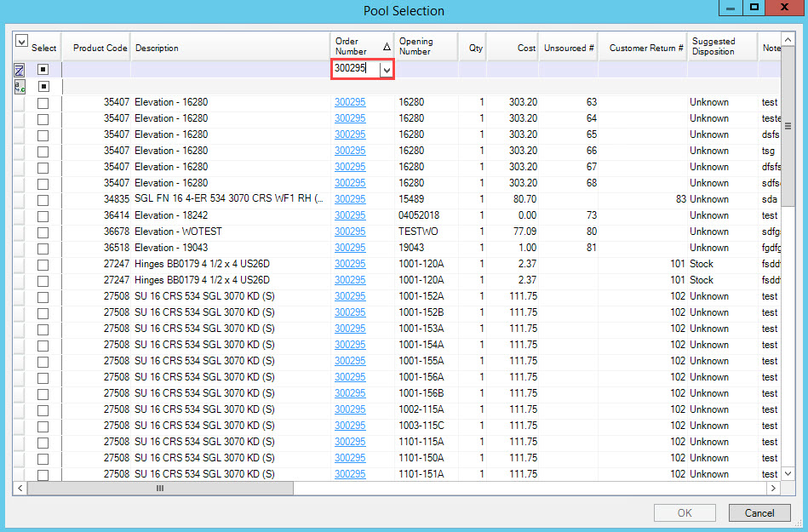Click the ascending sort triangle in the Order Number header

click(x=387, y=47)
